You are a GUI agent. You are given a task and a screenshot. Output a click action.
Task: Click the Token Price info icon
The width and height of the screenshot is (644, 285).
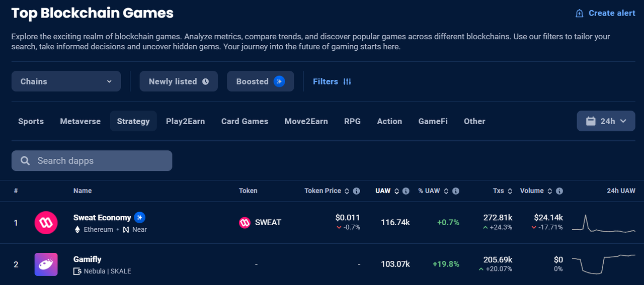356,191
